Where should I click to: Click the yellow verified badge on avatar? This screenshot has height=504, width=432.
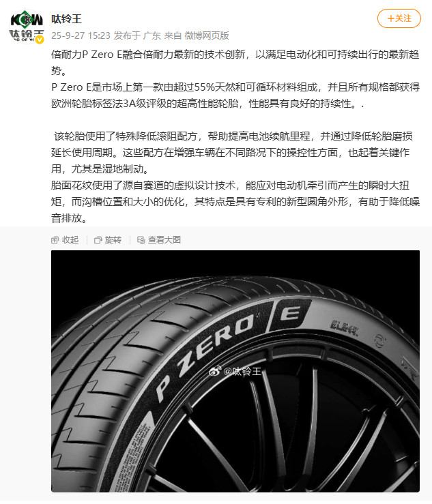pyautogui.click(x=40, y=40)
